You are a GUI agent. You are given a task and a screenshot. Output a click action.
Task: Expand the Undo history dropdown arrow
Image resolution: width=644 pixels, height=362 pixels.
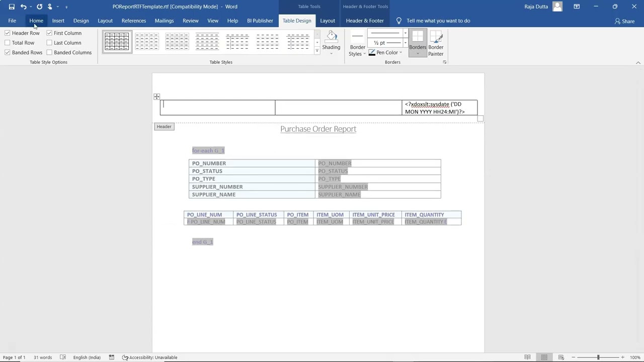pyautogui.click(x=31, y=7)
